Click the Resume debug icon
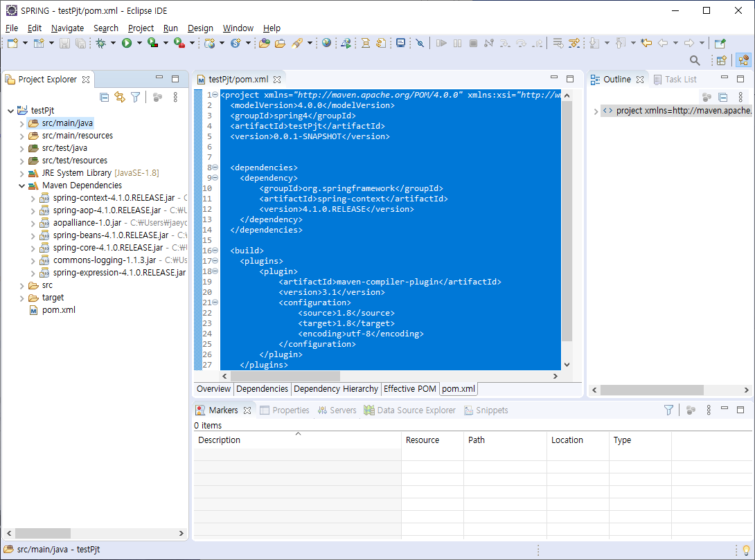The image size is (755, 560). tap(441, 44)
